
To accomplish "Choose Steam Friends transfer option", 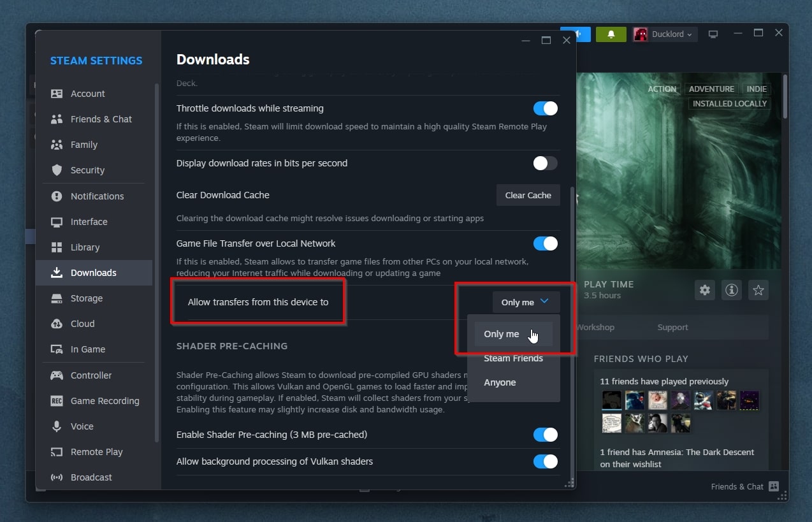I will coord(513,358).
